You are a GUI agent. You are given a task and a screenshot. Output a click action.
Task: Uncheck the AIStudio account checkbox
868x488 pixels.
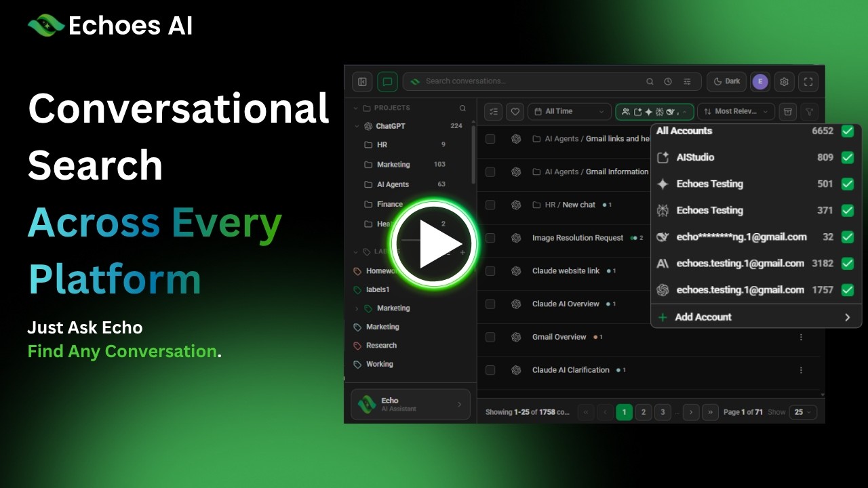coord(847,157)
